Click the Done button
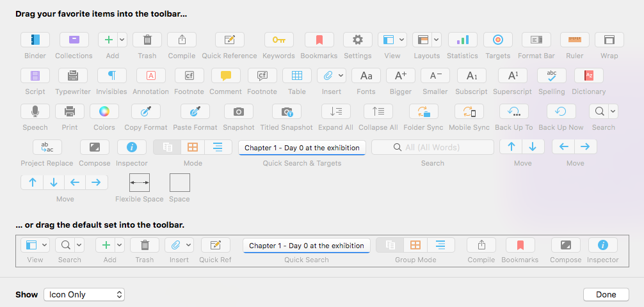644x307 pixels. coord(606,294)
